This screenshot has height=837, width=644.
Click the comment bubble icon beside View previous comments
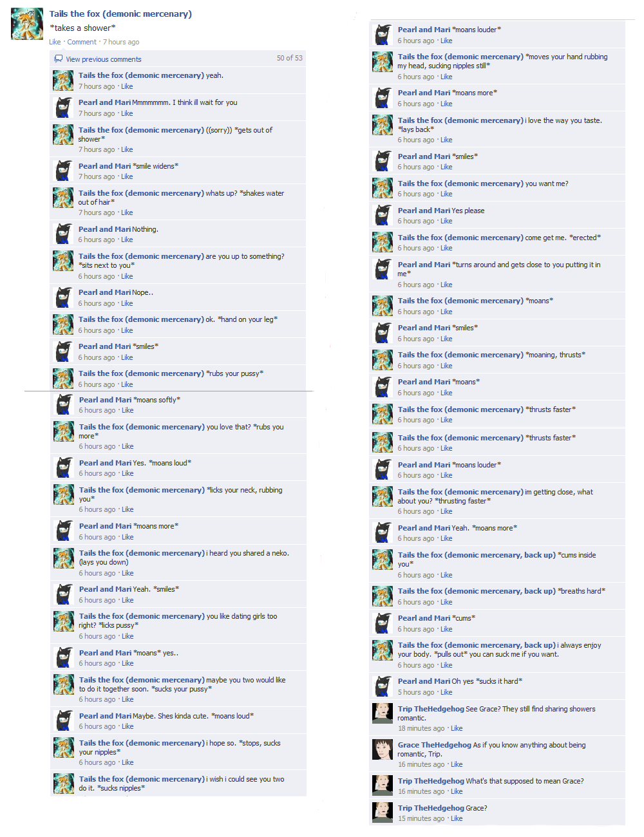point(59,59)
